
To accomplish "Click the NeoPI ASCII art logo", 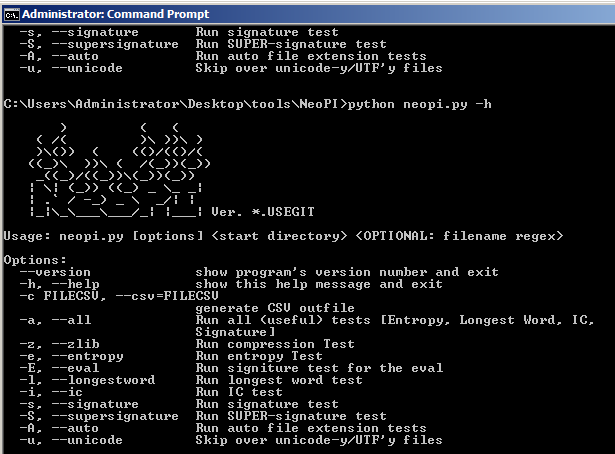I will [x=120, y=169].
